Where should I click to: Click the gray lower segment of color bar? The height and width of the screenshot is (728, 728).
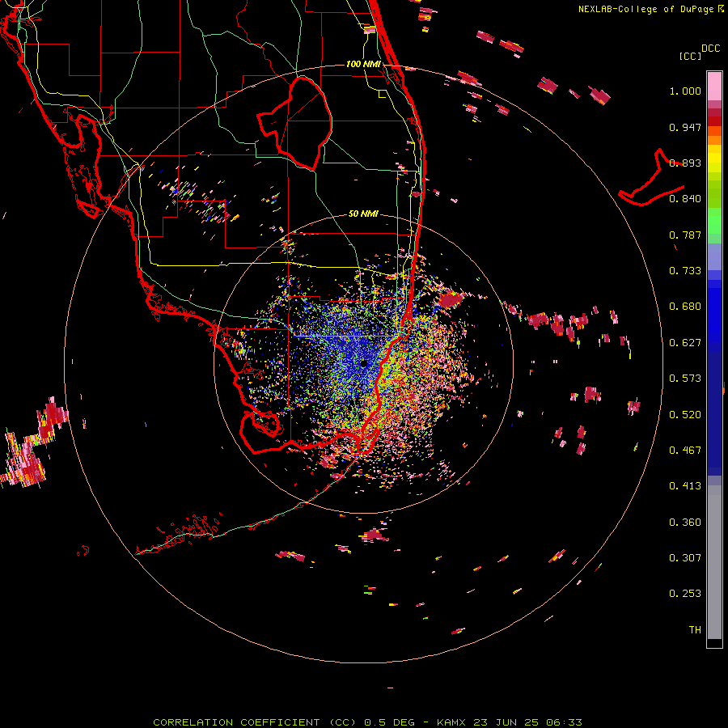tap(714, 562)
